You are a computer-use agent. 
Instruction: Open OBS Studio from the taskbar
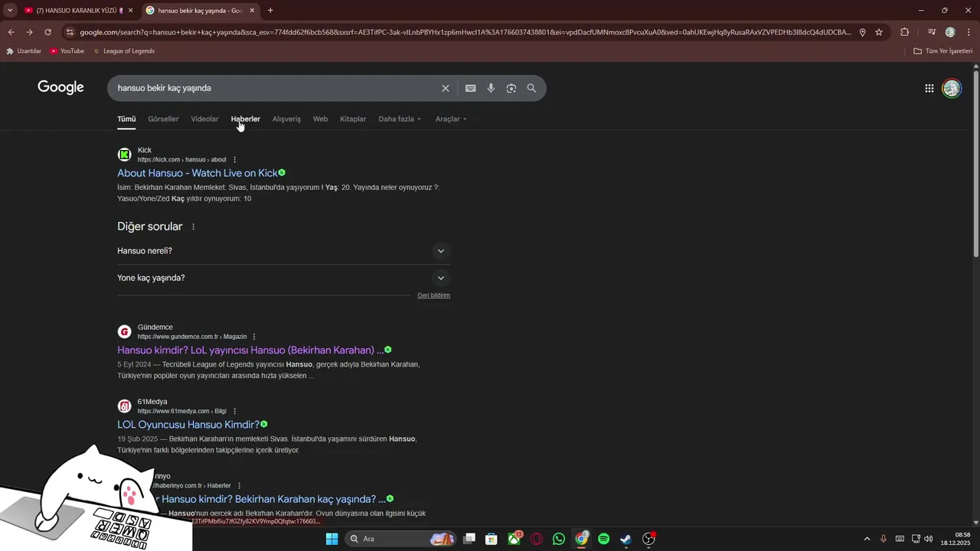coord(648,539)
